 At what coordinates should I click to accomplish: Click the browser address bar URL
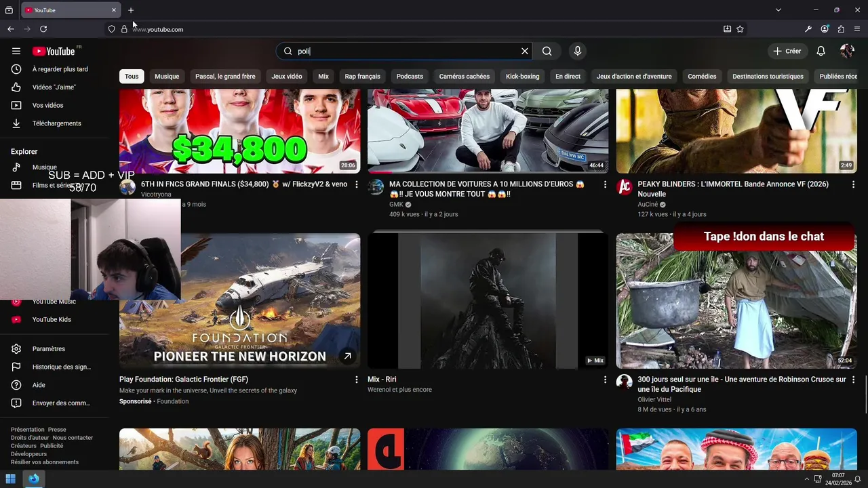(158, 29)
